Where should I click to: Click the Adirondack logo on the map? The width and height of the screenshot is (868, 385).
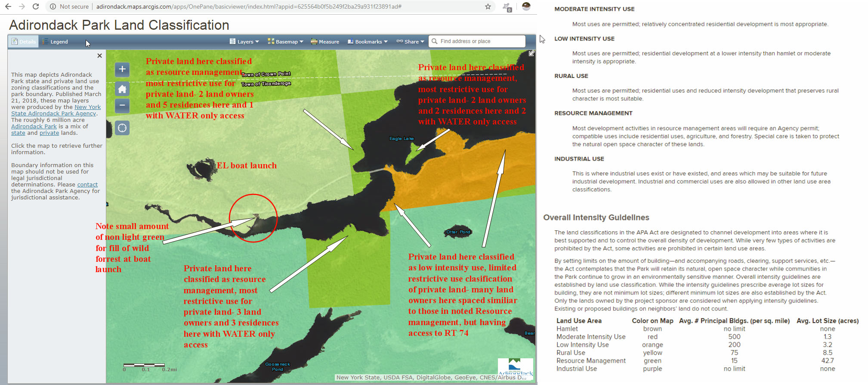pos(516,367)
